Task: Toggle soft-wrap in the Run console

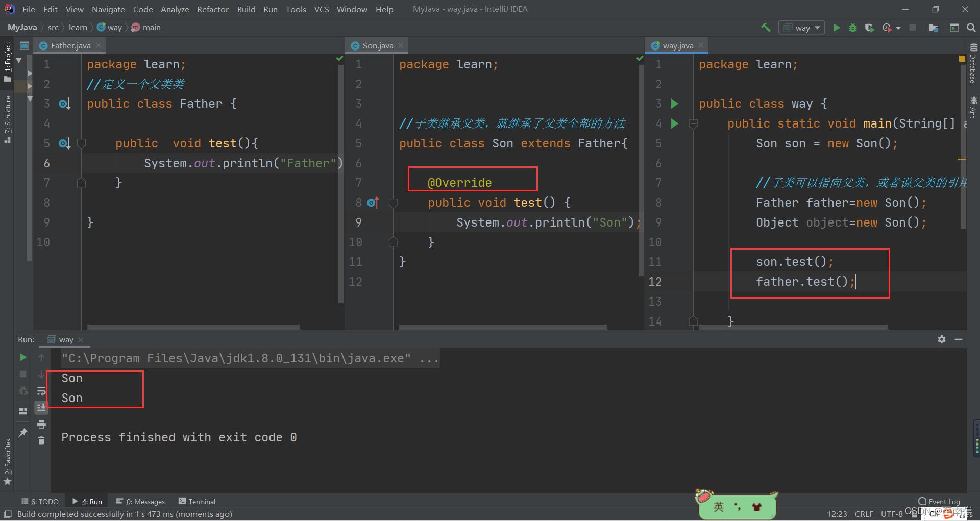Action: pos(41,391)
